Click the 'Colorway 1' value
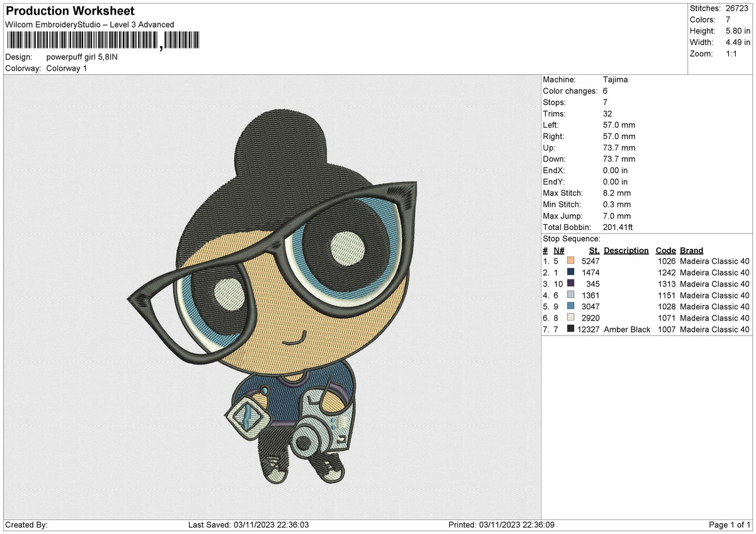Image resolution: width=756 pixels, height=534 pixels. click(x=67, y=68)
